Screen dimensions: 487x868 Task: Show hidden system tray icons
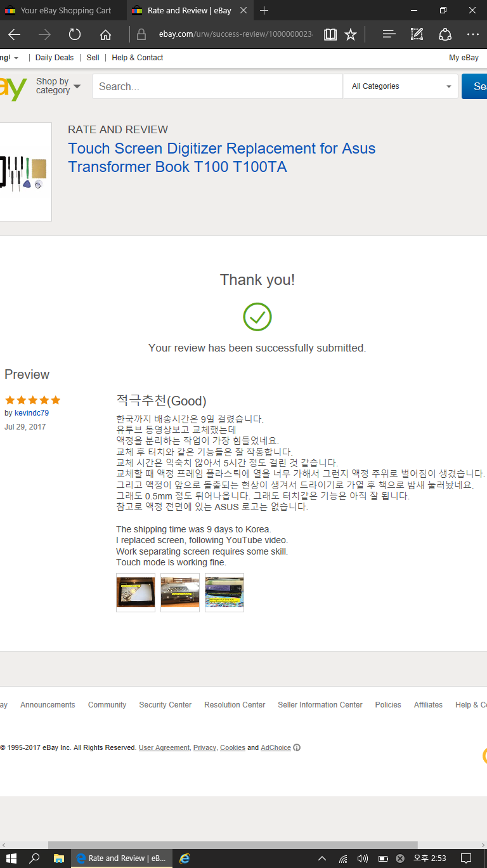(x=322, y=858)
